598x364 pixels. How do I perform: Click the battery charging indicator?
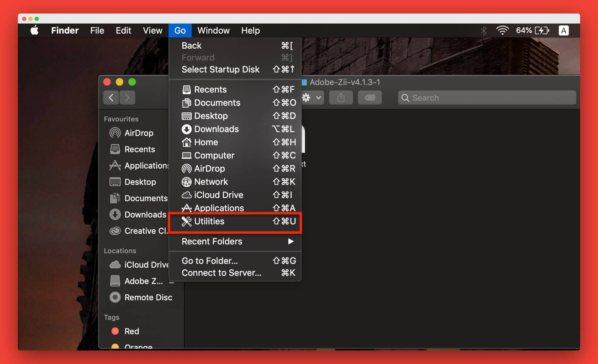(x=542, y=30)
